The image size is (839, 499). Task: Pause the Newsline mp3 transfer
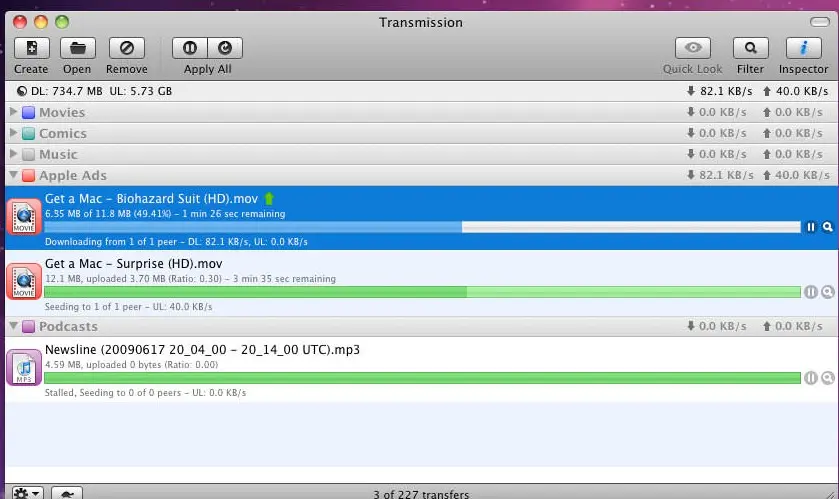click(x=811, y=378)
